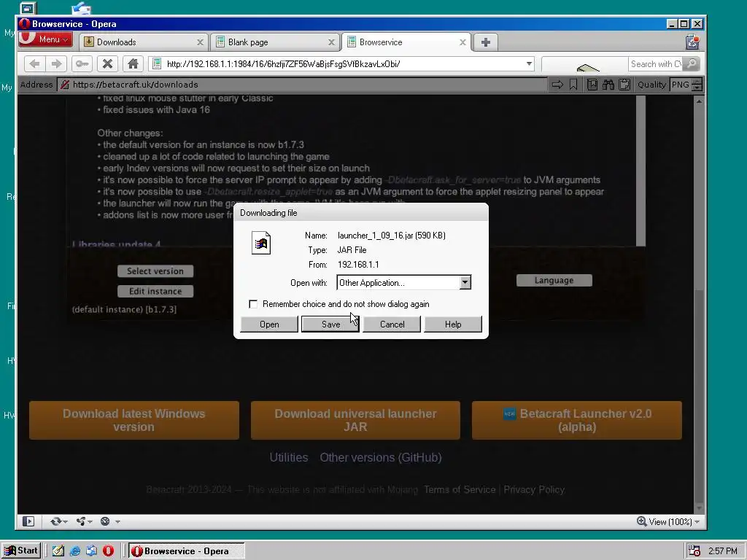Click the Search with field
Image resolution: width=747 pixels, height=560 pixels.
tap(656, 64)
